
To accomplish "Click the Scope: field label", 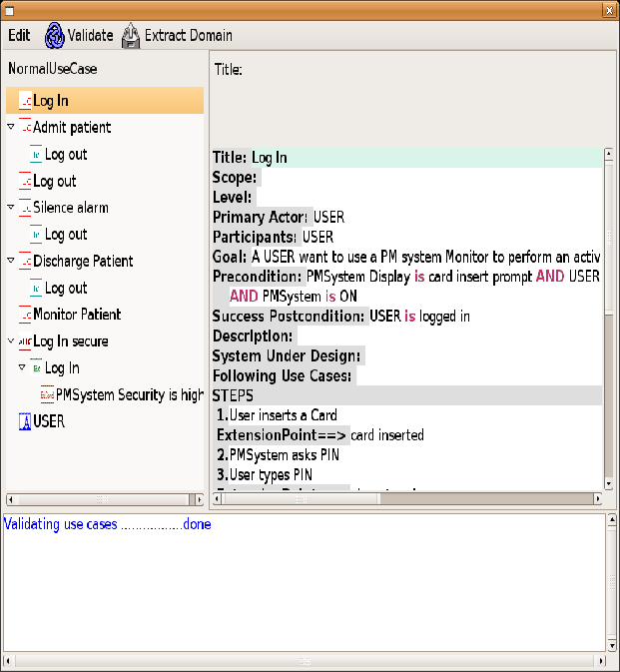I will coord(235,178).
